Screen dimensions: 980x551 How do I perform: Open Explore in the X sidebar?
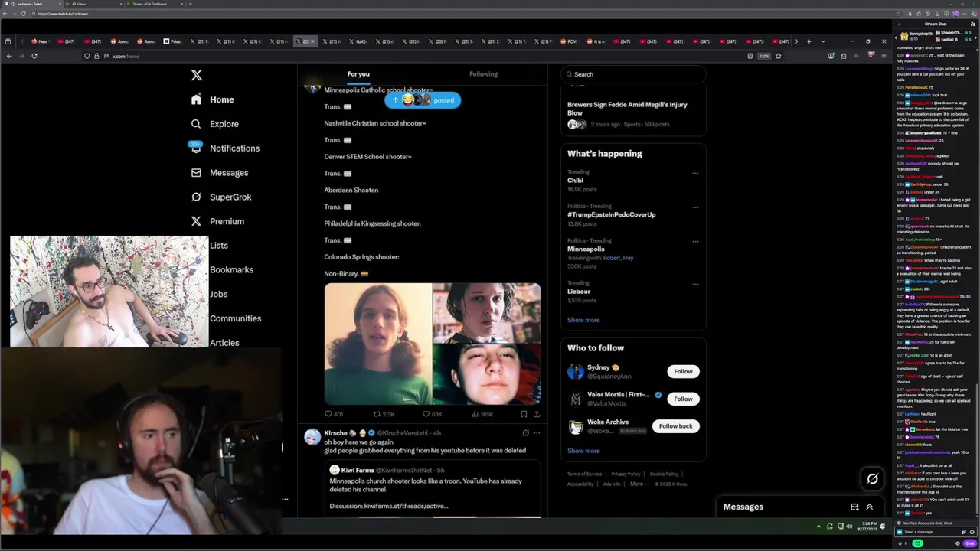click(x=215, y=124)
